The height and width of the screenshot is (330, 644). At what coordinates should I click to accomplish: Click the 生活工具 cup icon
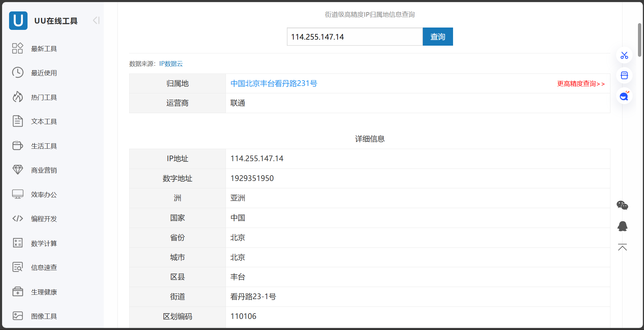[x=17, y=146]
